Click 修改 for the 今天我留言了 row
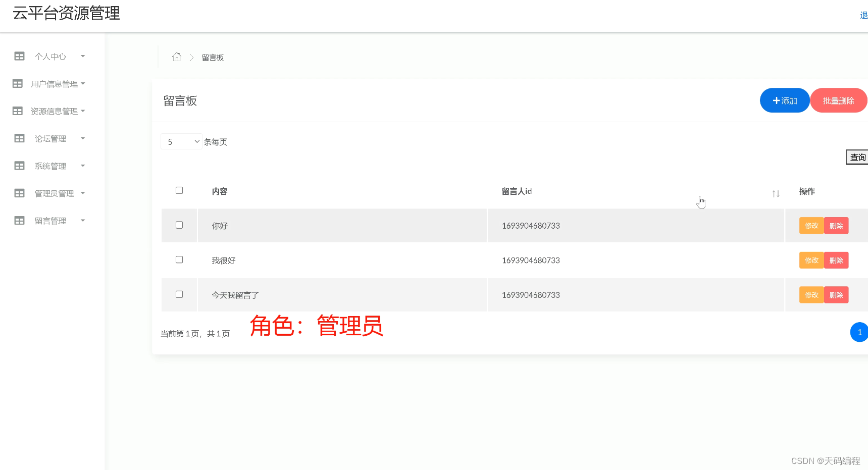This screenshot has width=868, height=470. 811,295
